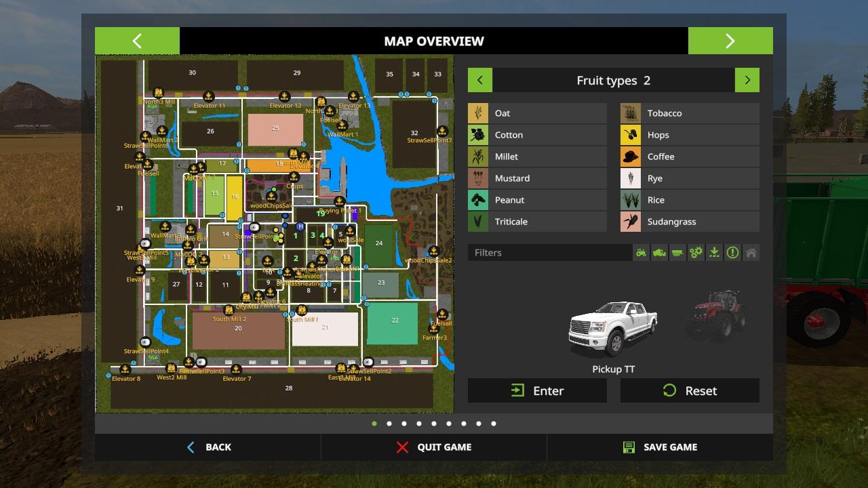Select the Pickup TT vehicle image
868x488 pixels.
(x=612, y=329)
